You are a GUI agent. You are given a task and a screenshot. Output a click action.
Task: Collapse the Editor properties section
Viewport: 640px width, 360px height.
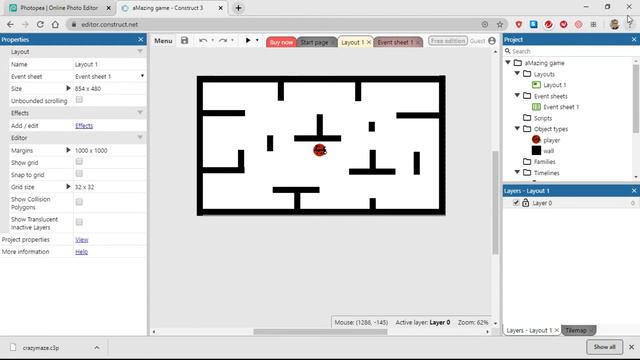(x=140, y=138)
